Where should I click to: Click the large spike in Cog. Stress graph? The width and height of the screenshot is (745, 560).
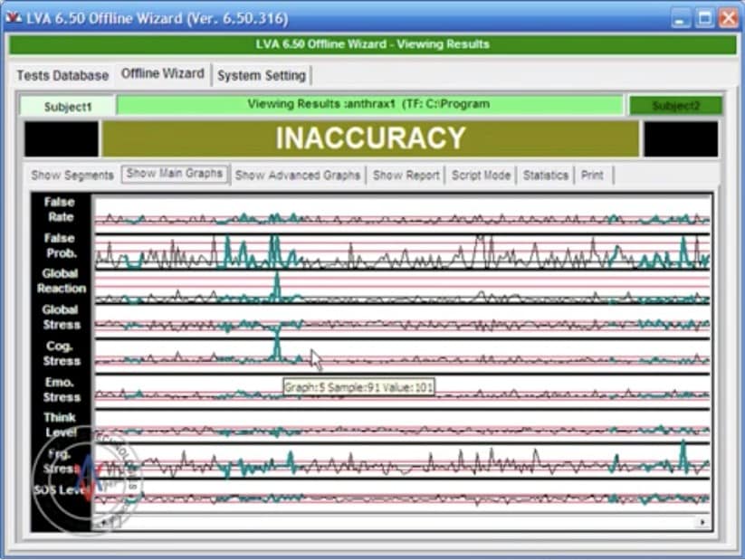click(x=277, y=345)
